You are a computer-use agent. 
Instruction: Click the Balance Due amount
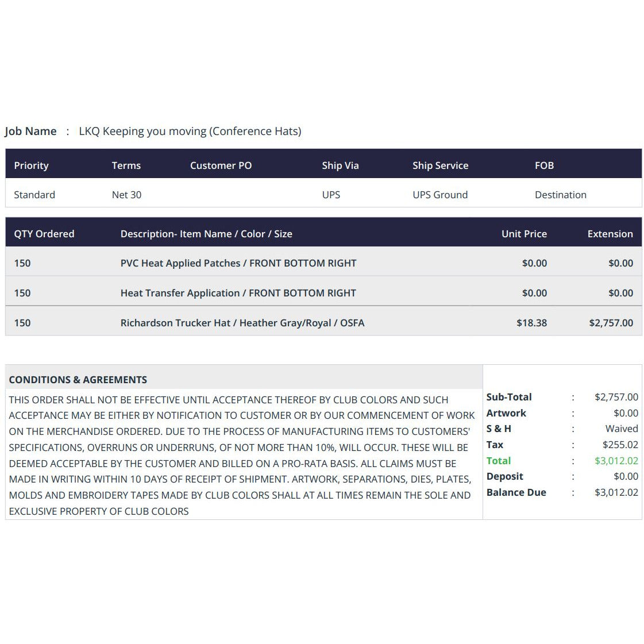tap(616, 492)
